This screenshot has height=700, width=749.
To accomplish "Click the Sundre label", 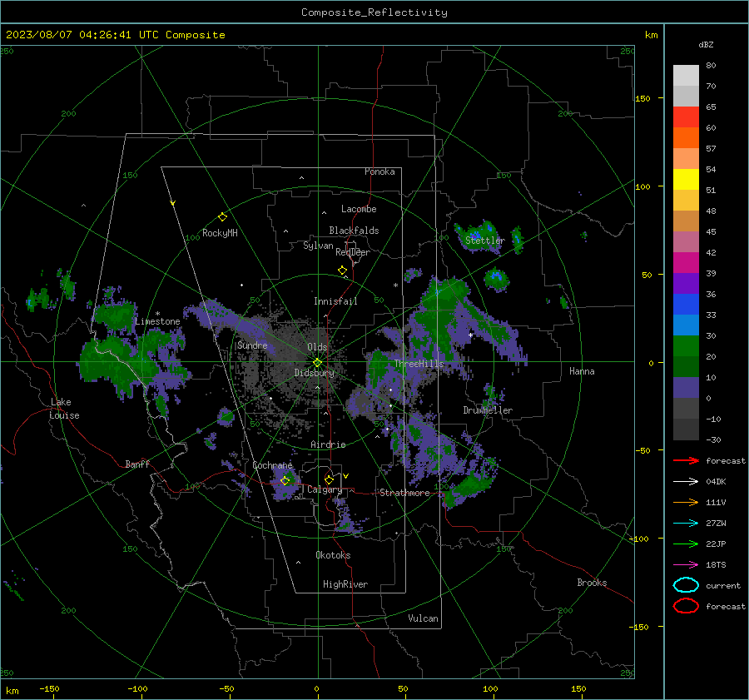I will point(252,345).
